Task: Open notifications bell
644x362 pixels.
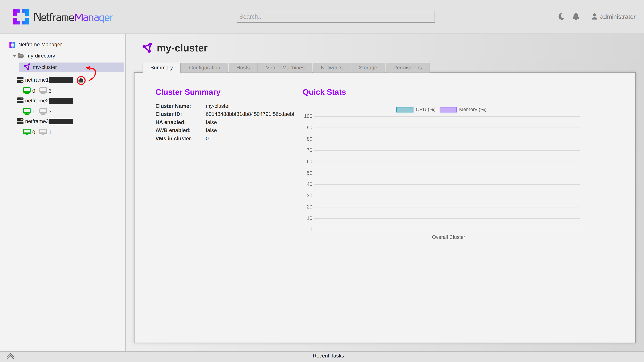Action: click(x=576, y=16)
